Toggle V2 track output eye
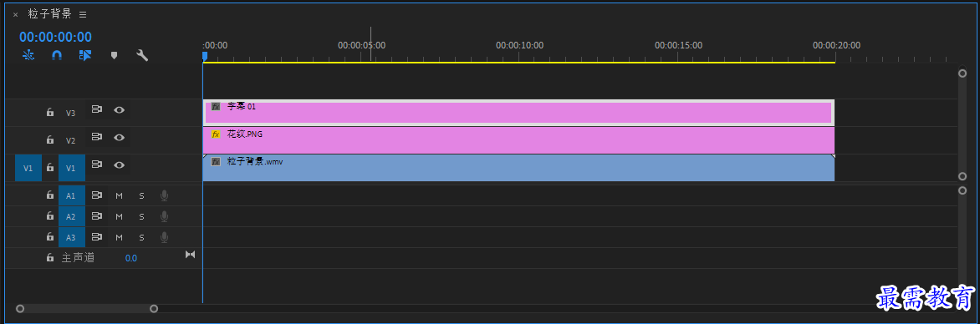980x324 pixels. click(x=120, y=137)
